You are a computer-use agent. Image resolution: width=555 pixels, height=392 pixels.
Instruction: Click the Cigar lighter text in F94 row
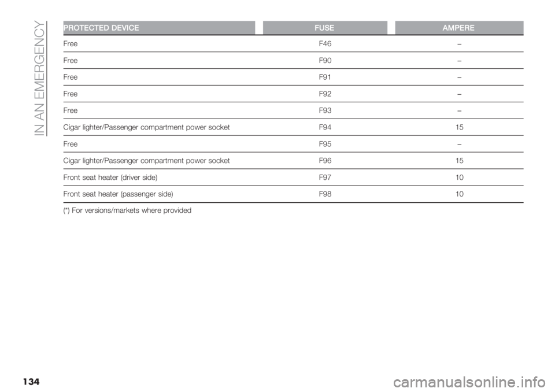pyautogui.click(x=146, y=127)
